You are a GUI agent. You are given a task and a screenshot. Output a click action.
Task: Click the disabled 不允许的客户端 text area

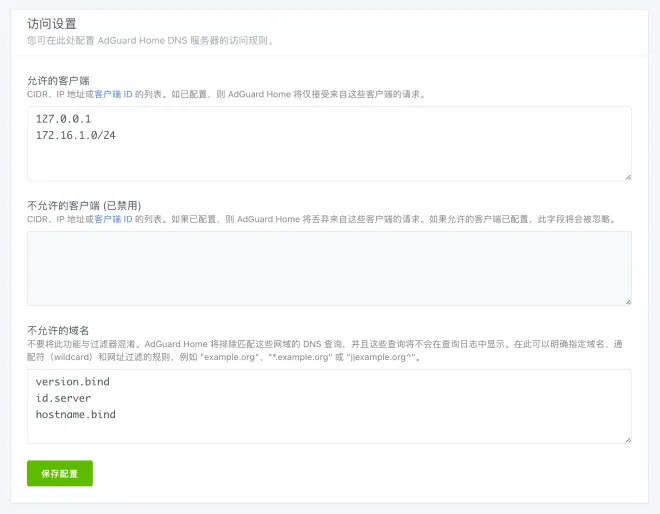pos(329,269)
